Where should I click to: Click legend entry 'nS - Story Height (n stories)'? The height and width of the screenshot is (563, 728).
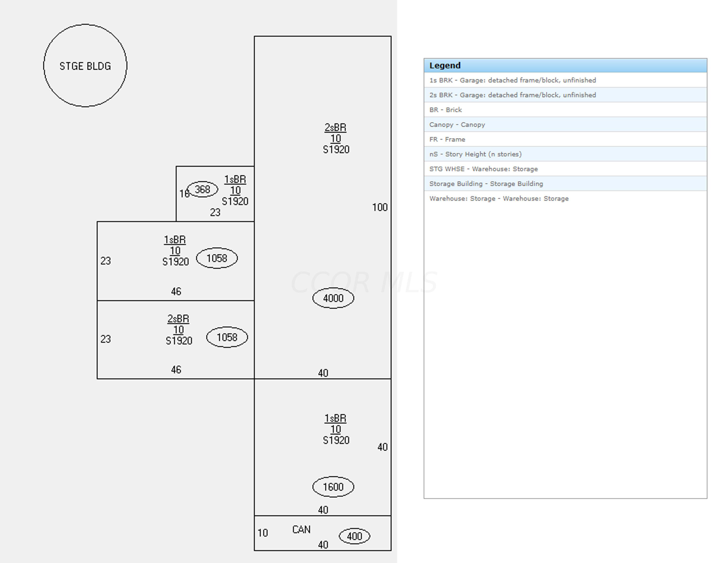pyautogui.click(x=565, y=154)
